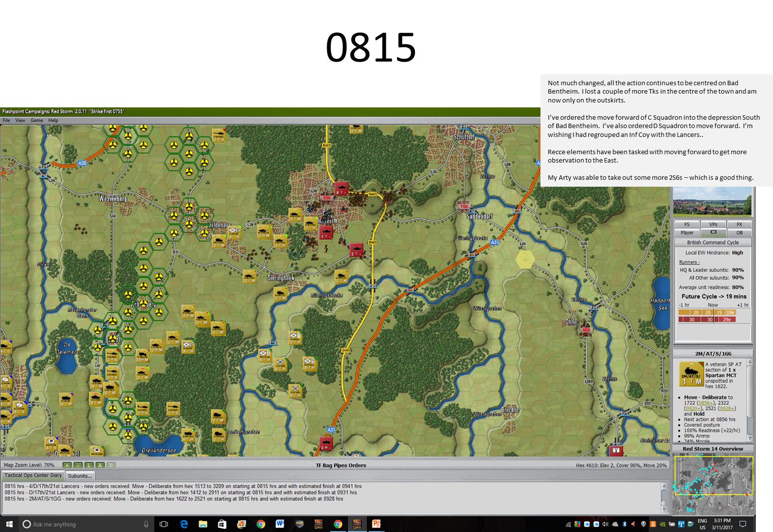Click the highlighted yellow hex east of A31

525,259
